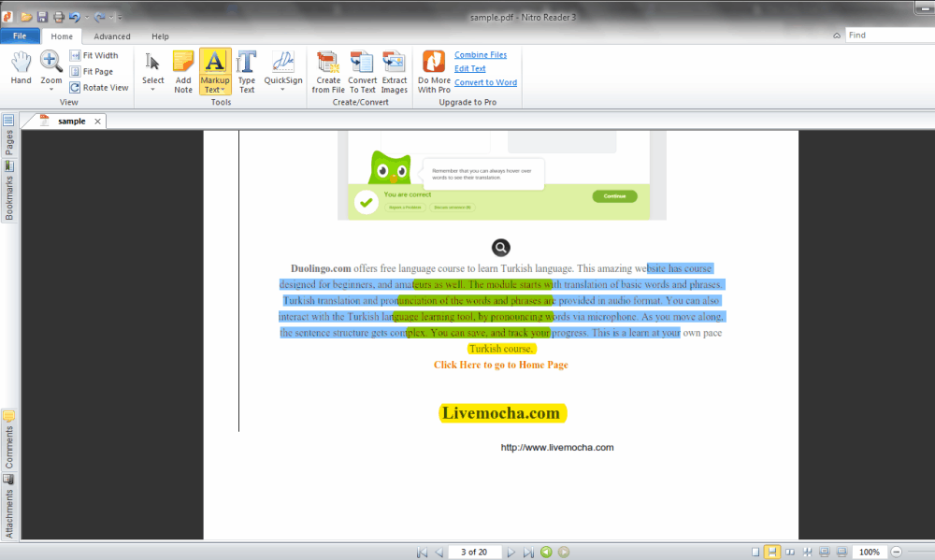Viewport: 935px width, 560px height.
Task: Open the File menu
Action: click(x=20, y=36)
